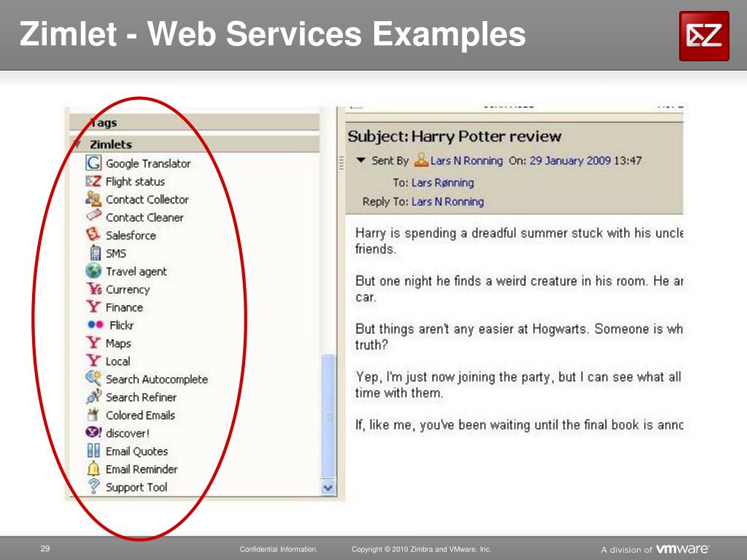Select the Contact Cleaner label

pos(145,217)
